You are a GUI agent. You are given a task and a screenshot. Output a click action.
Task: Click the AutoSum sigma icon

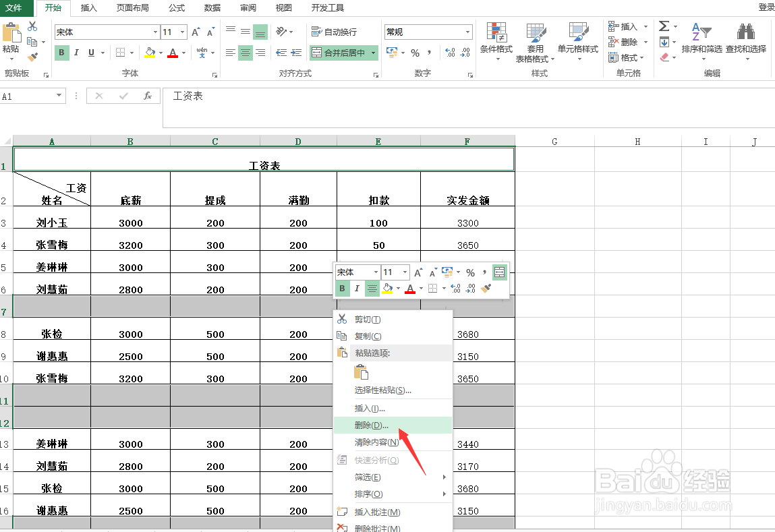(x=664, y=26)
